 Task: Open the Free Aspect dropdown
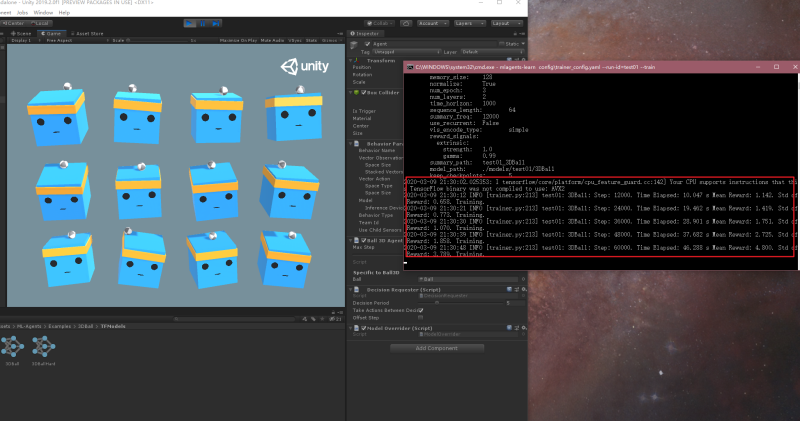click(77, 40)
